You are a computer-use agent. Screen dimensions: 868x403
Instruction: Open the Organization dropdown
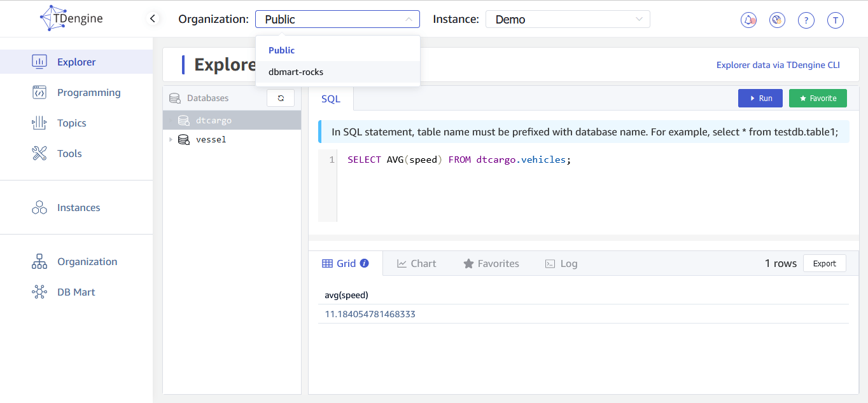click(337, 19)
